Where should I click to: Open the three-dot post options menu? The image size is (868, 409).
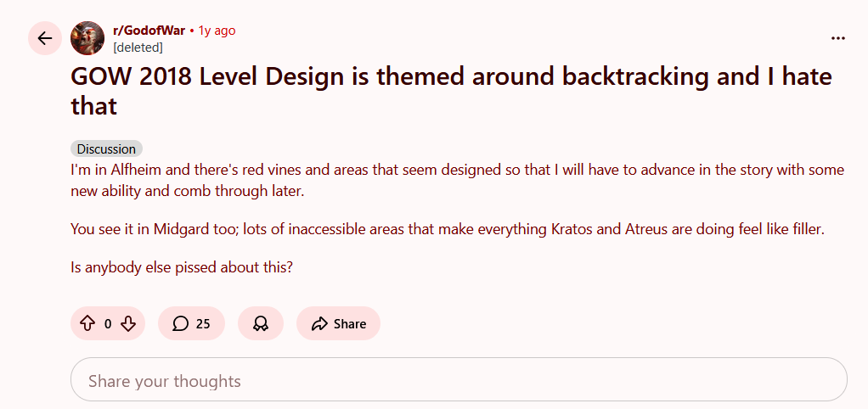837,38
